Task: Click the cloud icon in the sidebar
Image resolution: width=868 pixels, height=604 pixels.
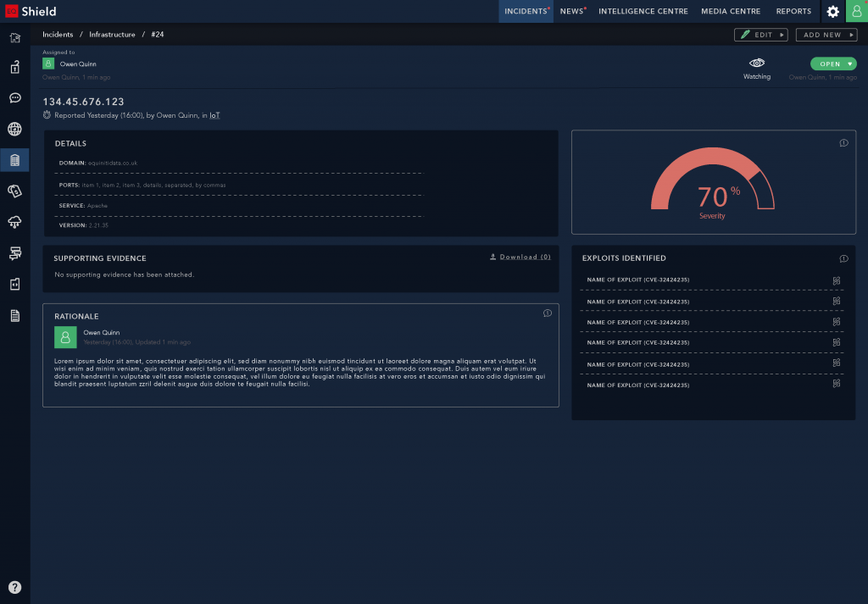Action: point(14,222)
